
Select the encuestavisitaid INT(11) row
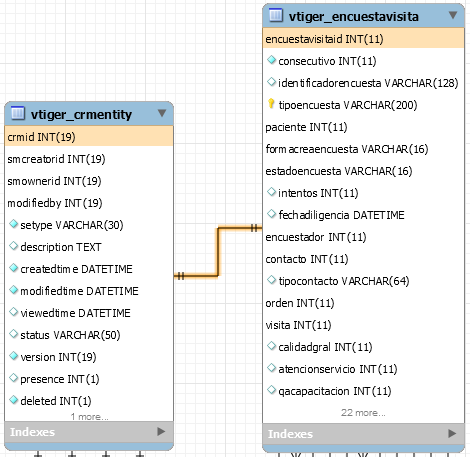click(363, 38)
